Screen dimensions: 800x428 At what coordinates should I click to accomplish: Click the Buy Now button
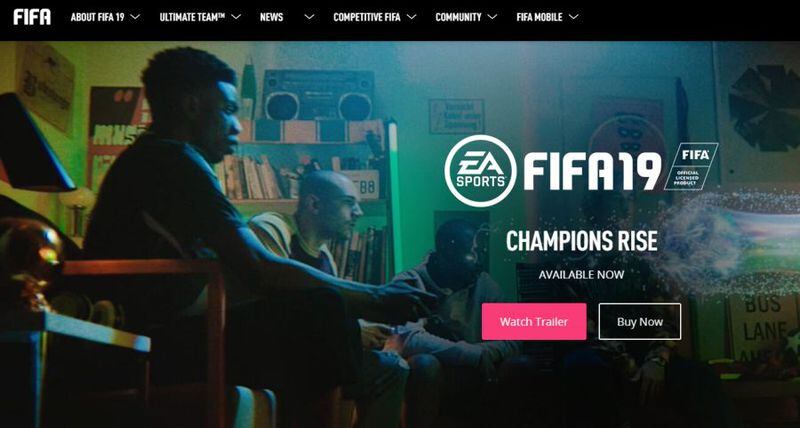[640, 321]
